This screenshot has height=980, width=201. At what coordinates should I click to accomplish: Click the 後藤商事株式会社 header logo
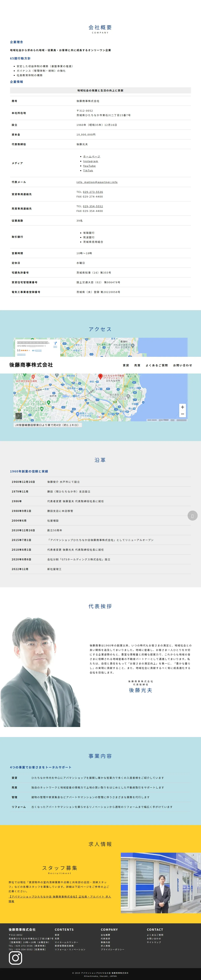point(31,365)
